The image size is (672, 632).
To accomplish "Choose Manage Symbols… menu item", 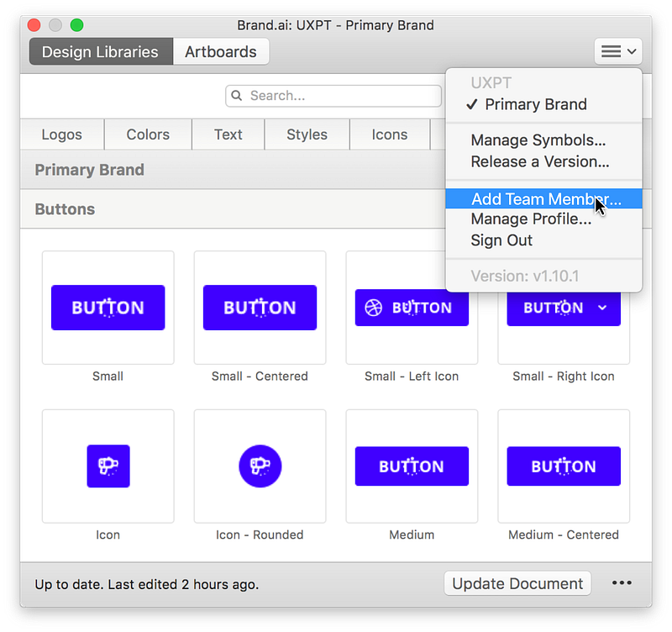I will (543, 140).
